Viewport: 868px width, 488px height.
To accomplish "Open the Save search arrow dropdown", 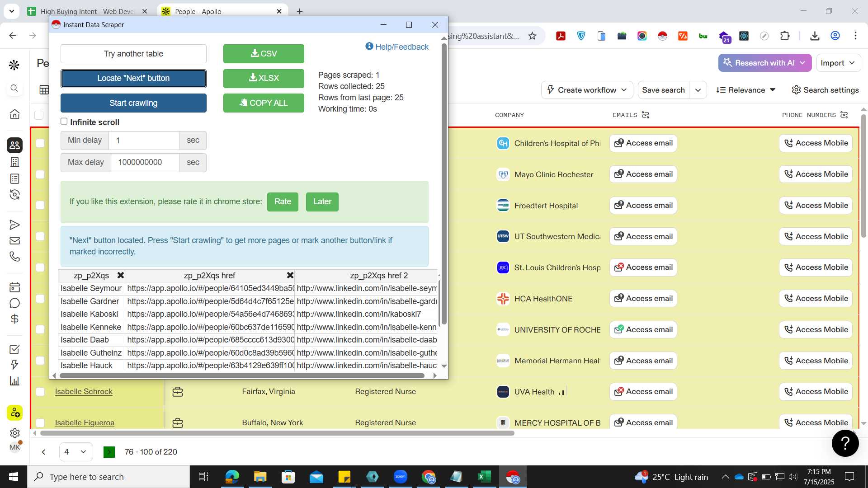I will point(698,90).
